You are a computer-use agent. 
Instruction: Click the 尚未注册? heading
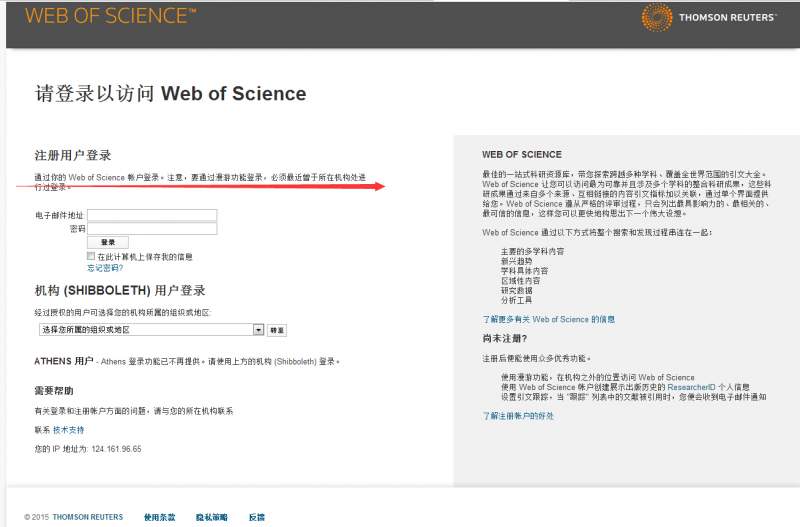click(505, 338)
